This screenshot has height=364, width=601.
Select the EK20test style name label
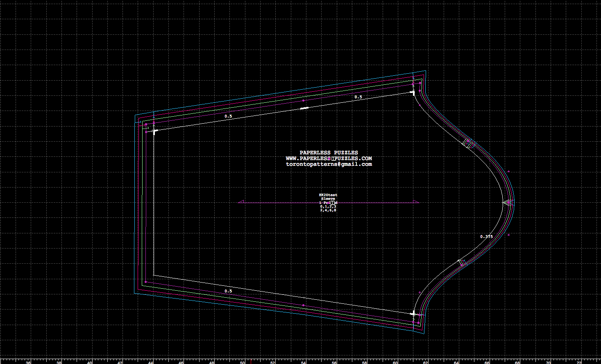pyautogui.click(x=328, y=195)
